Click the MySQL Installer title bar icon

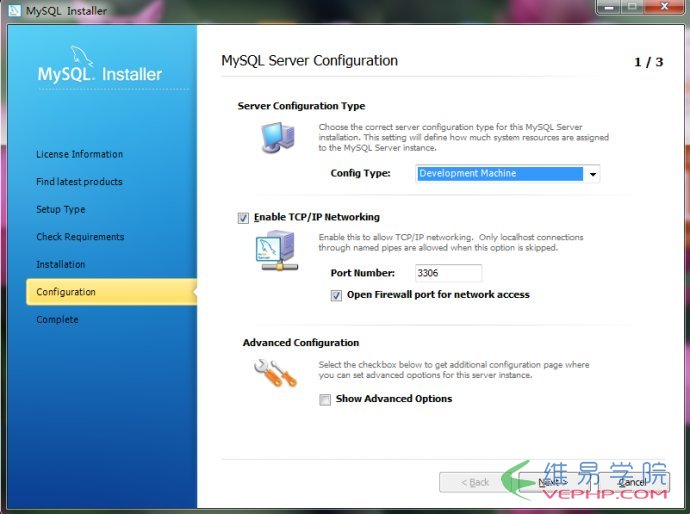15,11
